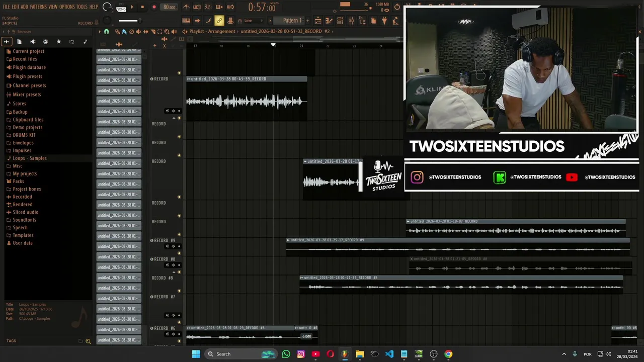Select the Slip tool in playlist
Viewport: 644px width, 362px height.
[145, 32]
